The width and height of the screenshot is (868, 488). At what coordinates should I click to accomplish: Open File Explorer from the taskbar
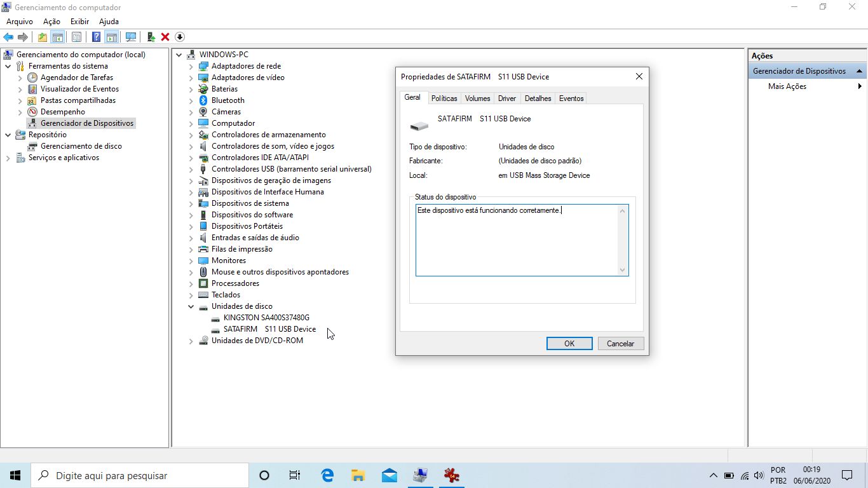click(358, 475)
